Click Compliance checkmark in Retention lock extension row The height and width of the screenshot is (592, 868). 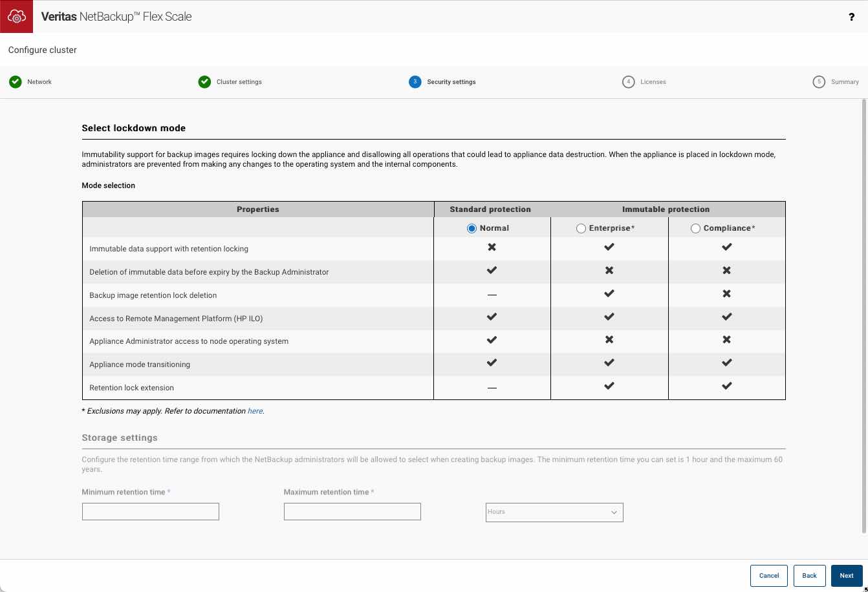pyautogui.click(x=726, y=386)
